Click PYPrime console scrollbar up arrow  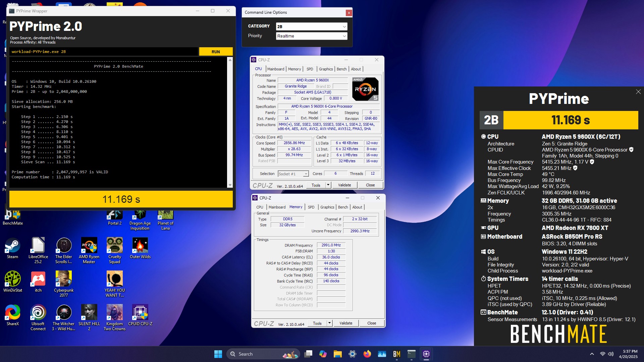[x=230, y=60]
